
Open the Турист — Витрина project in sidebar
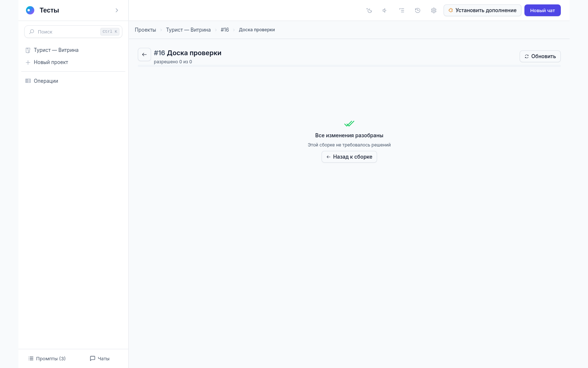pos(73,50)
